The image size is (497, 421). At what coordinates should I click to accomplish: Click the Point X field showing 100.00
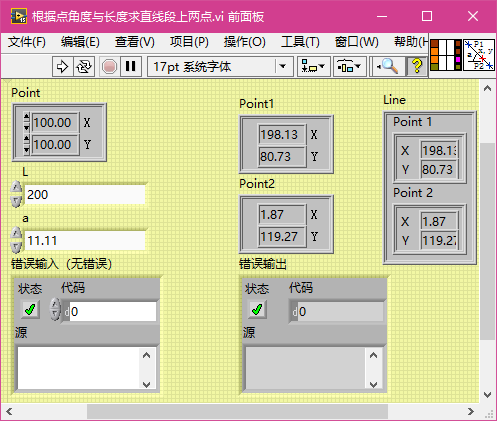pos(55,123)
